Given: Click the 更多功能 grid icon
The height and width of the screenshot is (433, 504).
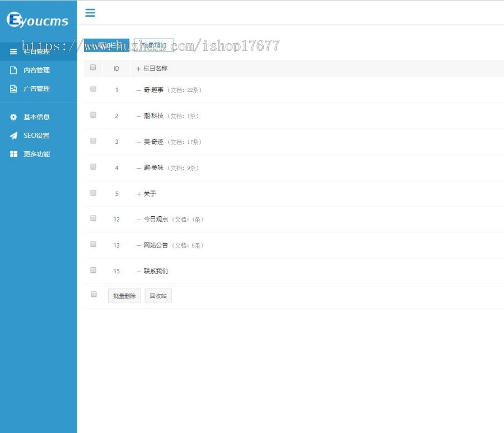Looking at the screenshot, I should [13, 154].
